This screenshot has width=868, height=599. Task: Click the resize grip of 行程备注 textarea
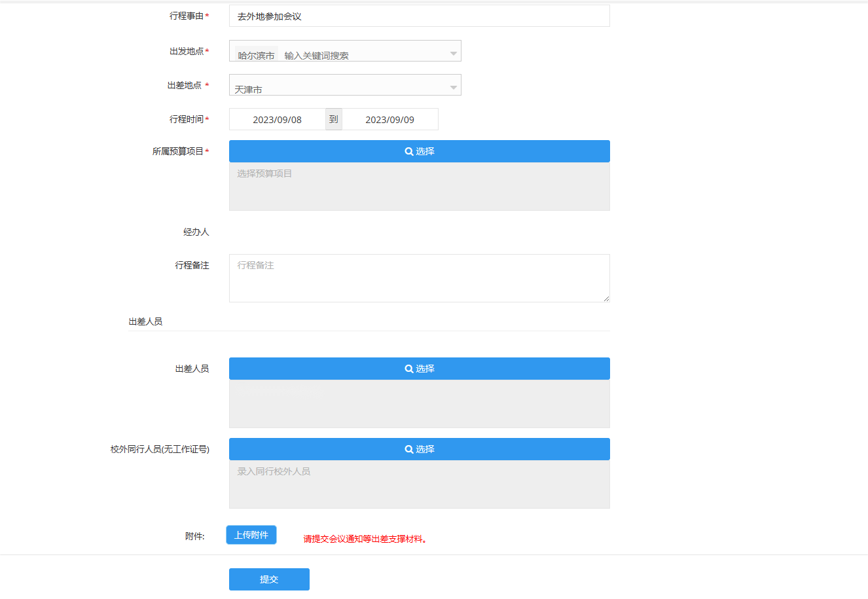click(x=606, y=299)
